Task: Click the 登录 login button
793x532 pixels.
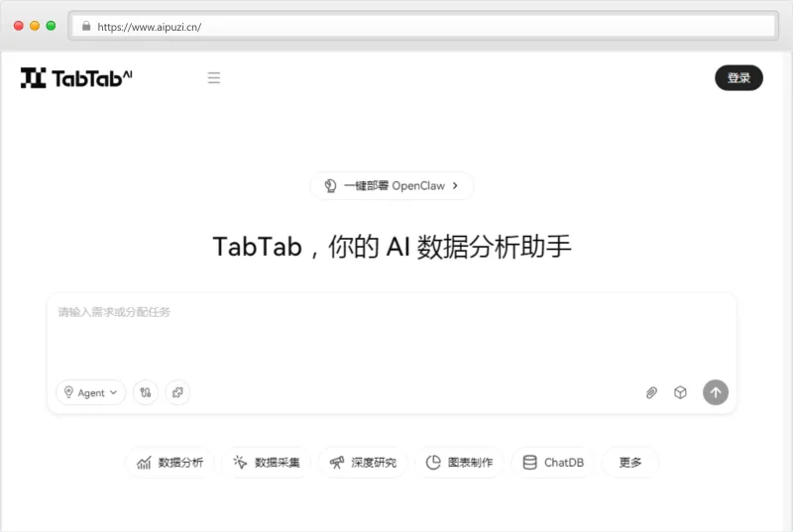Action: point(738,78)
